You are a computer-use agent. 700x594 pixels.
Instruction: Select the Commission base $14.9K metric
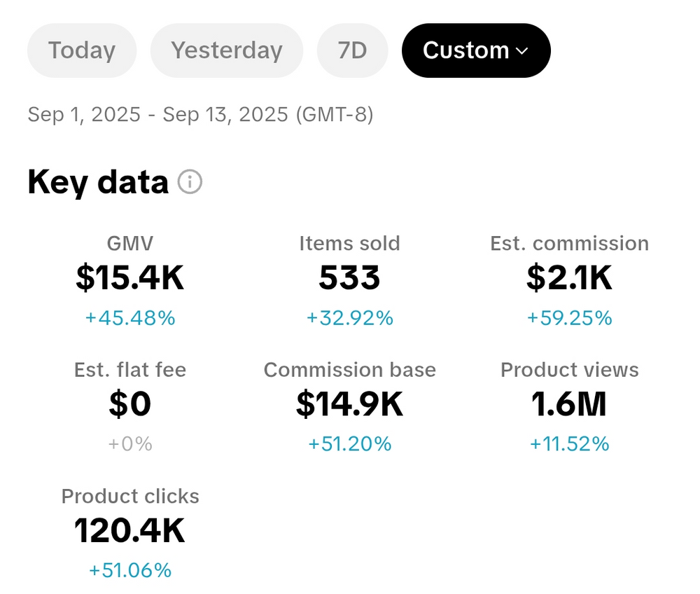[x=349, y=404]
